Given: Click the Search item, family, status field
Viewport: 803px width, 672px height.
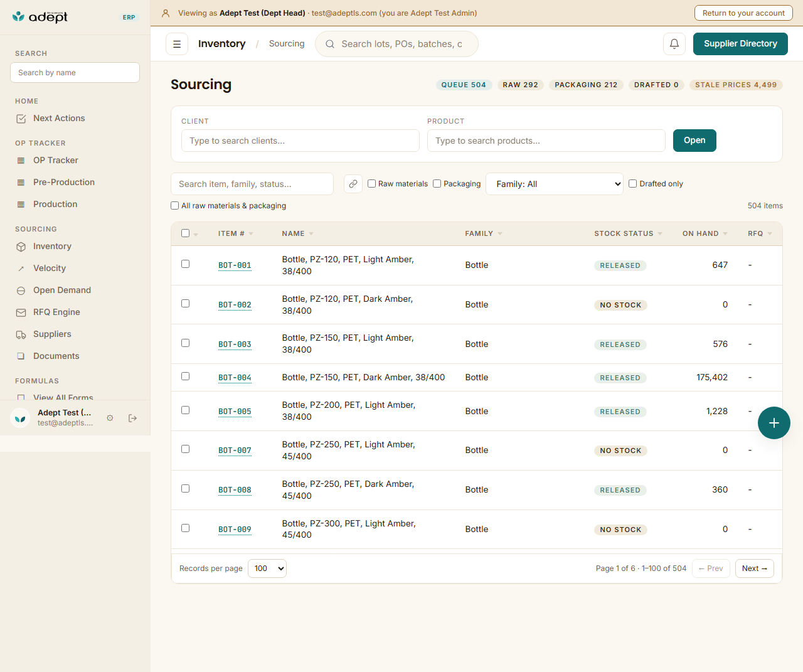Looking at the screenshot, I should click(252, 184).
